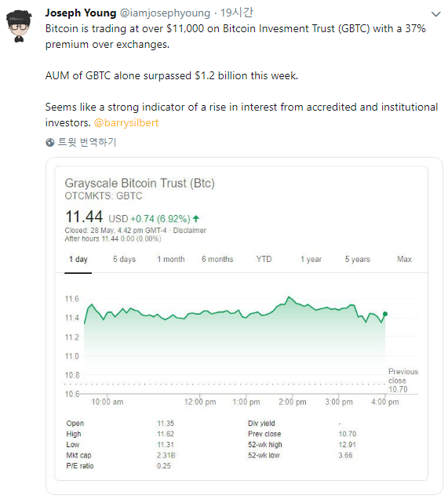Expand the tweet options chevron

coord(435,14)
